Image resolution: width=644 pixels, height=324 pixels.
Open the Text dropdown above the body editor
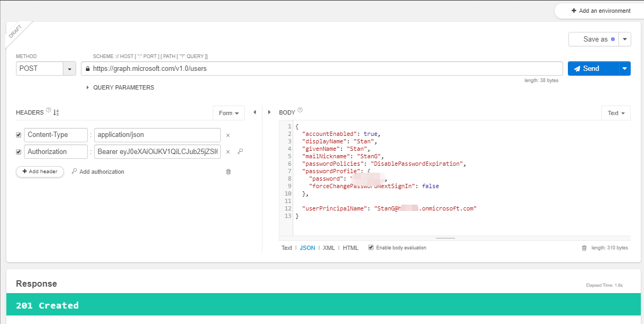tap(616, 113)
